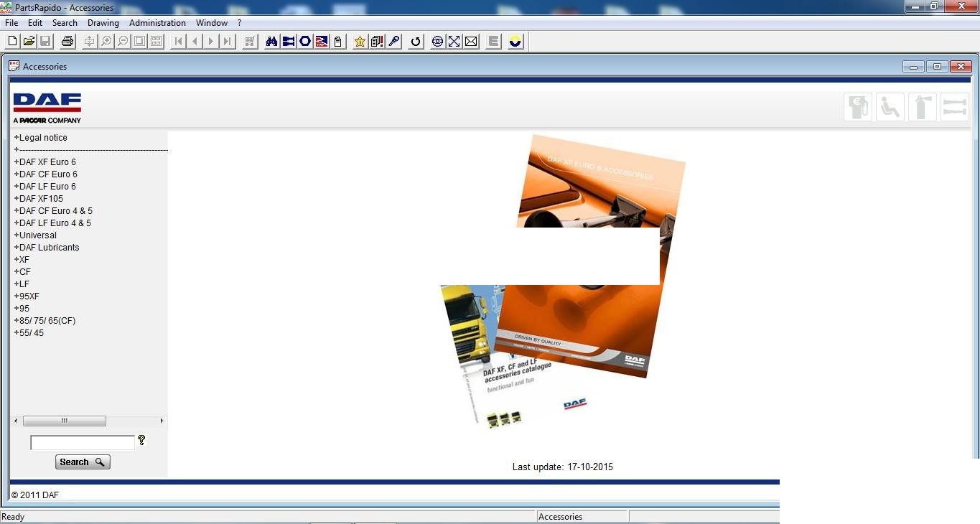Viewport: 980px width, 524px height.
Task: Open the ? help menu
Action: [240, 23]
